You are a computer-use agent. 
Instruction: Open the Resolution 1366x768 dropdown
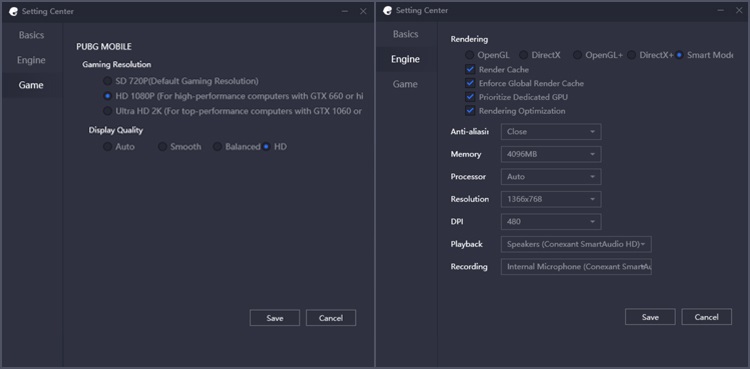(x=551, y=199)
